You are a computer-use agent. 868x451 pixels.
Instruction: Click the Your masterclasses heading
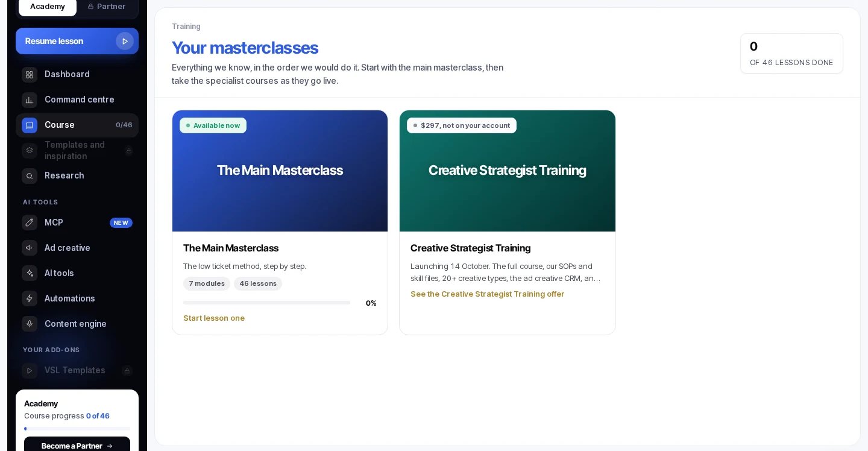(245, 48)
